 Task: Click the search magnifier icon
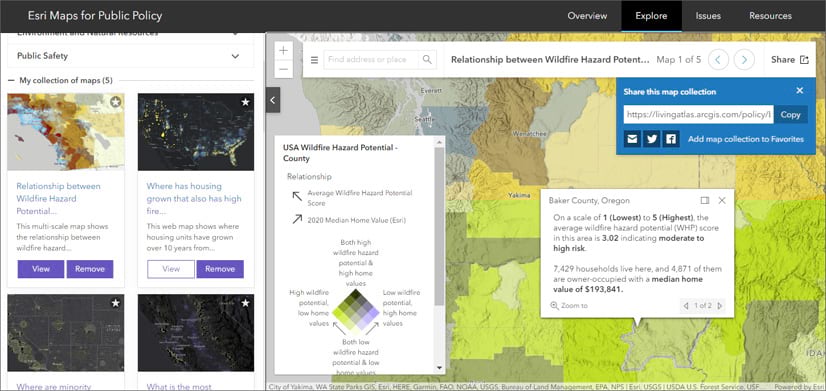pyautogui.click(x=427, y=60)
